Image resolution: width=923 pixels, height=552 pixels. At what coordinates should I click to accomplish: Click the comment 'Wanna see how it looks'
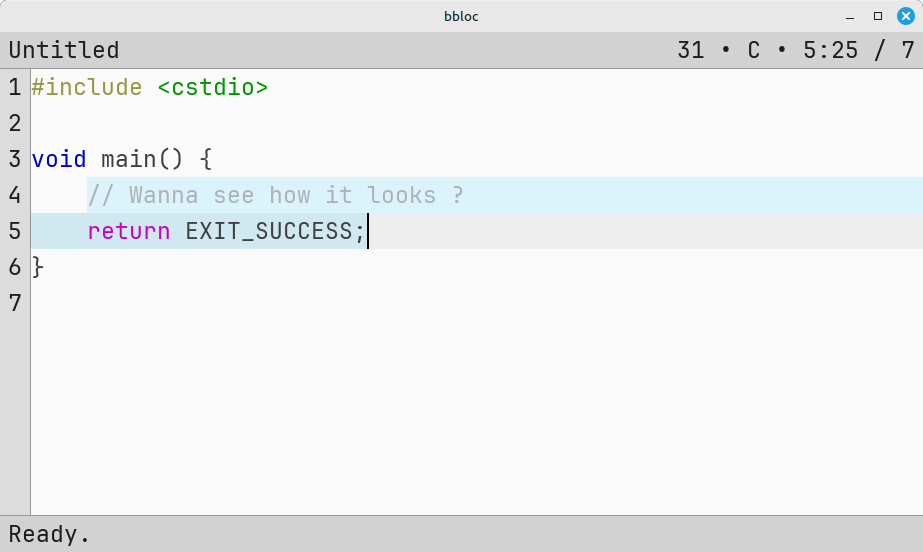pyautogui.click(x=283, y=195)
